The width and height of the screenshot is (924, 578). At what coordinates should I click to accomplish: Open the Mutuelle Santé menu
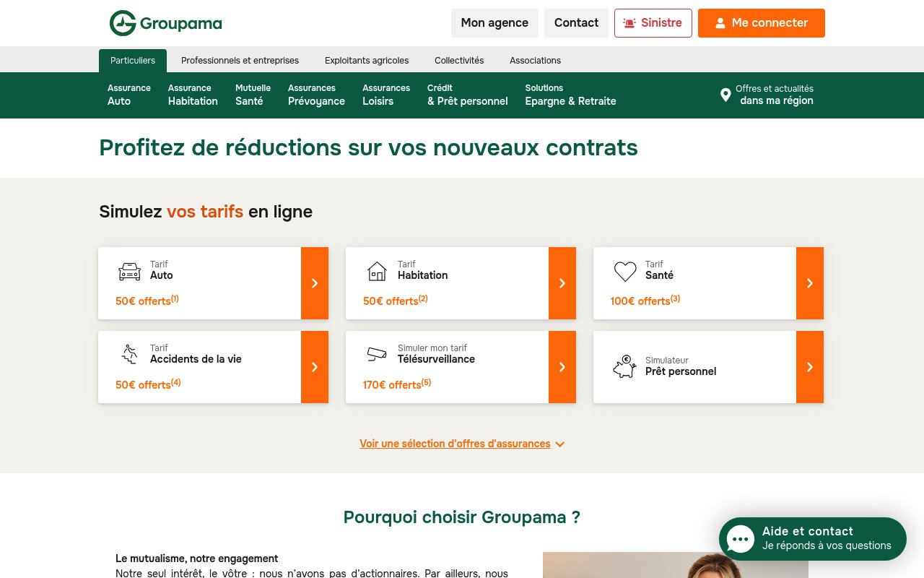pos(253,95)
